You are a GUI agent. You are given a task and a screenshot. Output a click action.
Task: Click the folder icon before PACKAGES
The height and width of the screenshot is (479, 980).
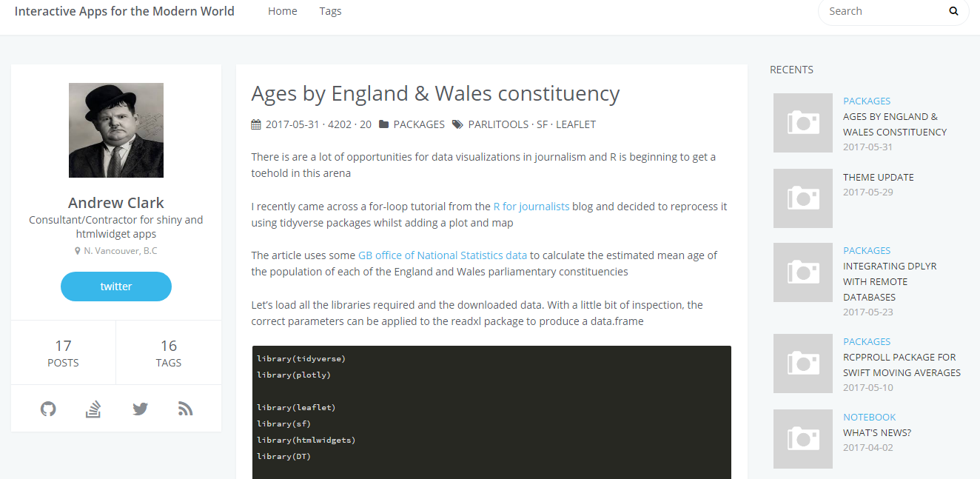click(x=384, y=124)
